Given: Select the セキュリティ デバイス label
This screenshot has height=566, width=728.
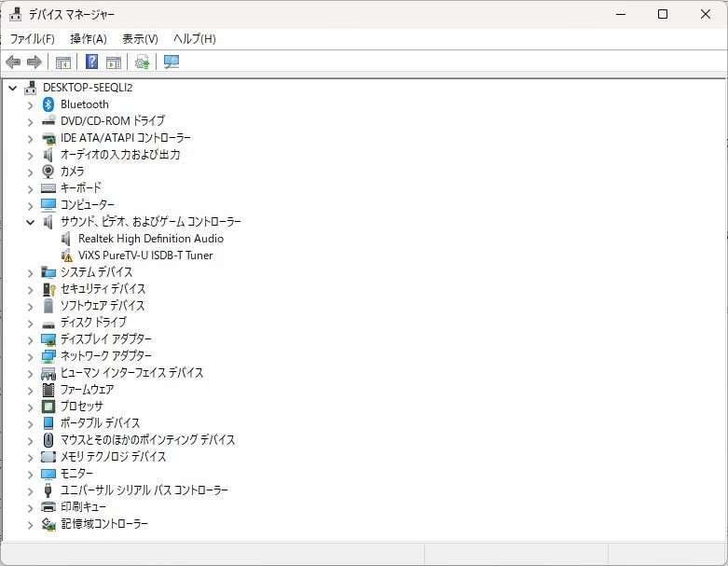Looking at the screenshot, I should pos(103,289).
